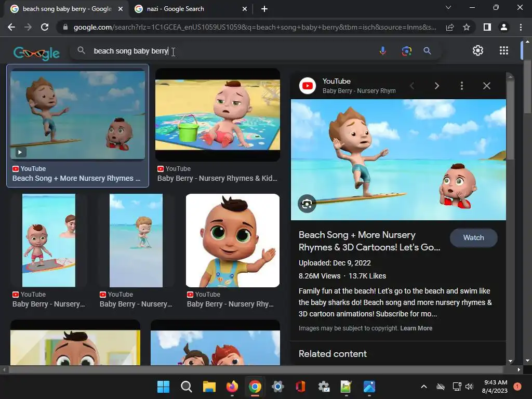532x399 pixels.
Task: Open a new browser tab
Action: pos(264,9)
